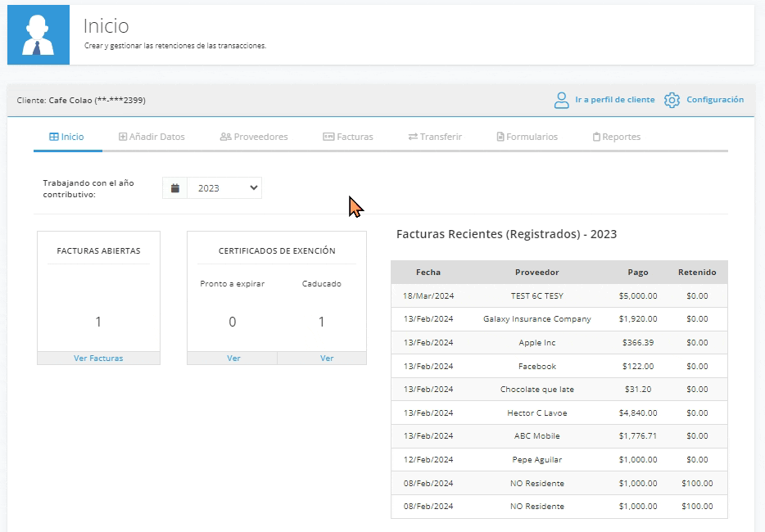Switch to the Reportes tab
Viewport: 765px width, 532px height.
[x=617, y=137]
